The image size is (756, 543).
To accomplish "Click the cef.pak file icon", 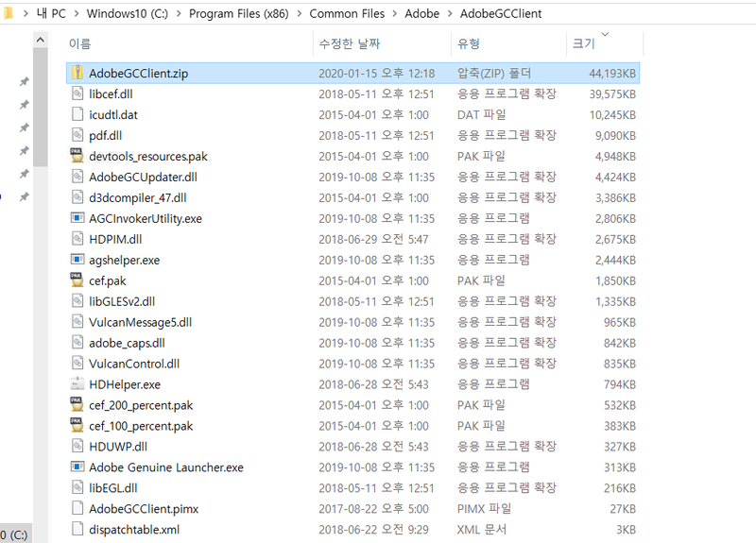I will (77, 280).
